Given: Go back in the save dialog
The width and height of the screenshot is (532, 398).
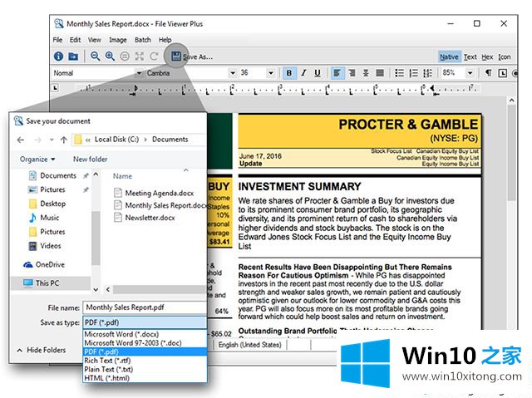Looking at the screenshot, I should coord(21,140).
